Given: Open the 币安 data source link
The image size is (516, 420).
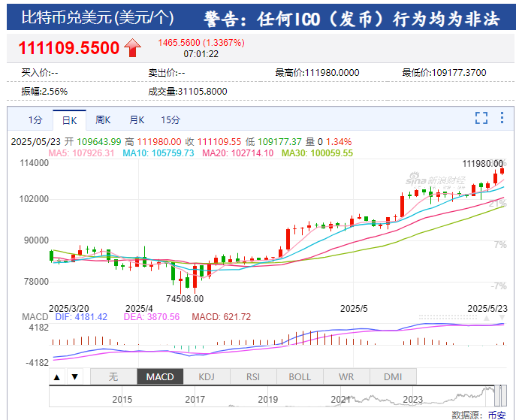Looking at the screenshot, I should coord(497,415).
